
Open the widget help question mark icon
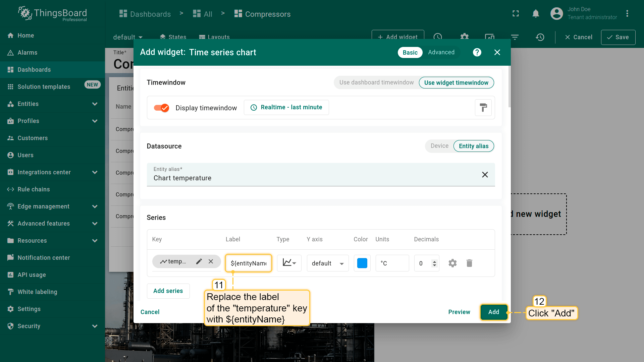click(477, 52)
